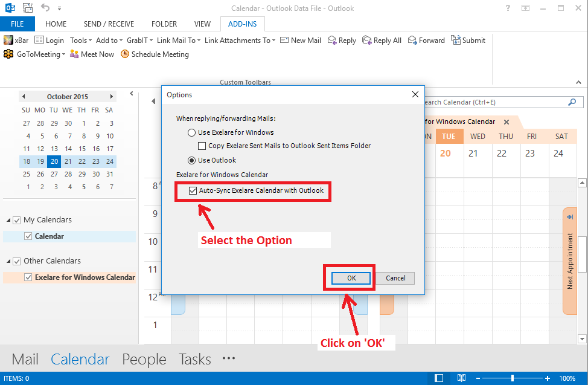Click the calendar scroll down arrow

coord(582,339)
